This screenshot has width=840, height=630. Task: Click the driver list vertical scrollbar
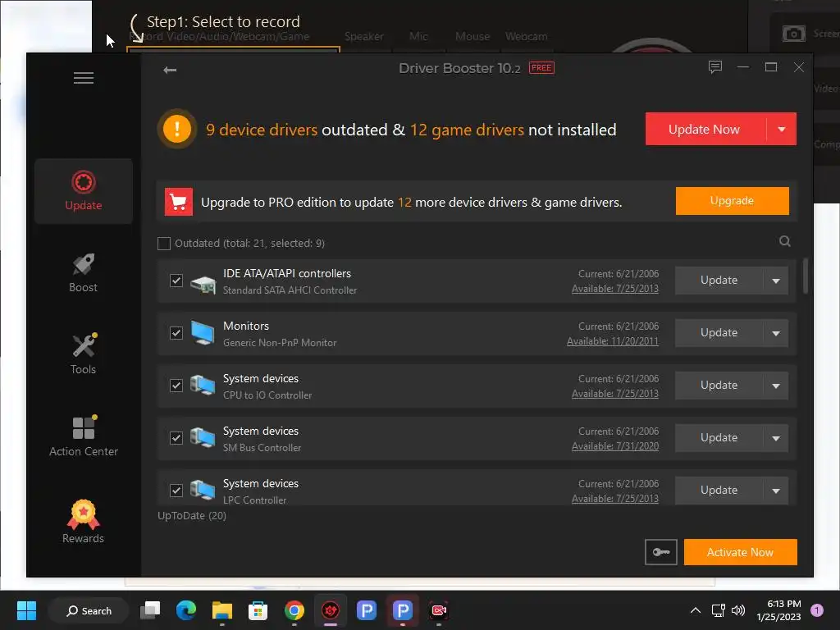tap(806, 276)
